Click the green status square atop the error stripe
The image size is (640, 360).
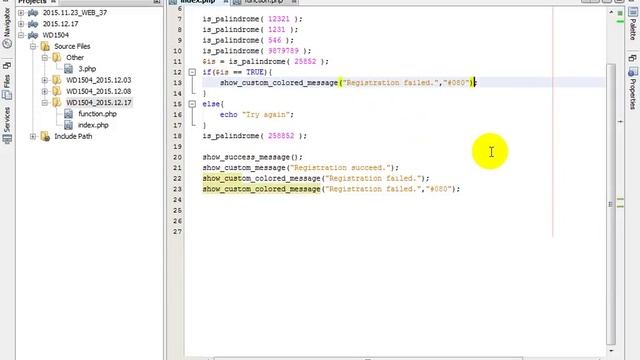(x=620, y=13)
